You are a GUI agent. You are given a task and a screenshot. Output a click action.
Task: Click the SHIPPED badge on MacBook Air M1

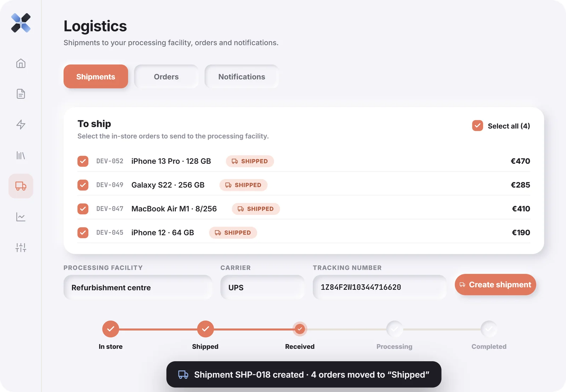click(x=256, y=209)
